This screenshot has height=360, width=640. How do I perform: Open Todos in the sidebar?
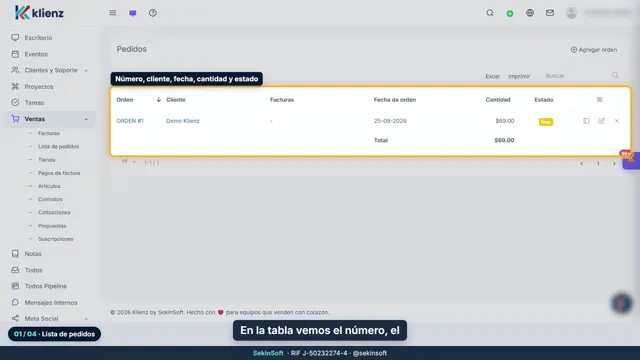click(33, 270)
